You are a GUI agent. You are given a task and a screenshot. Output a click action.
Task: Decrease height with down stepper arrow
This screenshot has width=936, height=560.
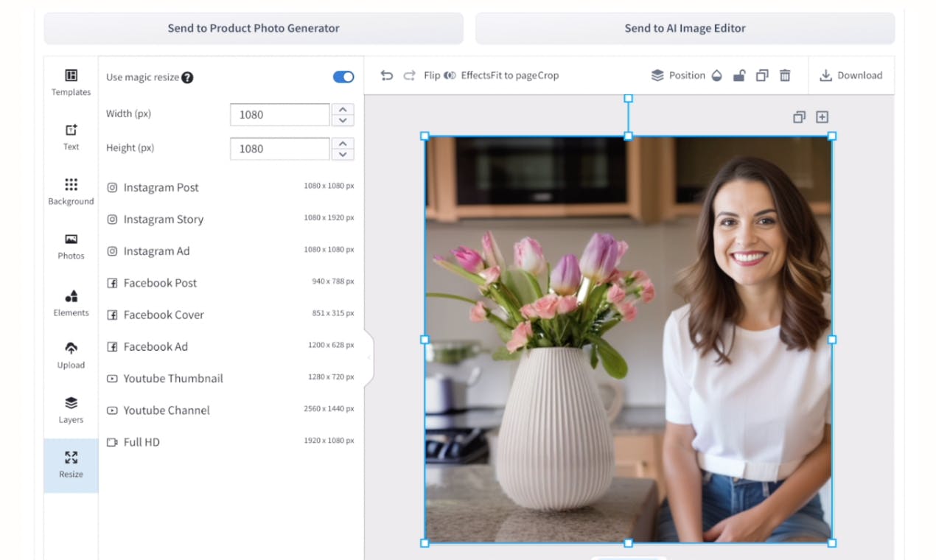coord(343,154)
